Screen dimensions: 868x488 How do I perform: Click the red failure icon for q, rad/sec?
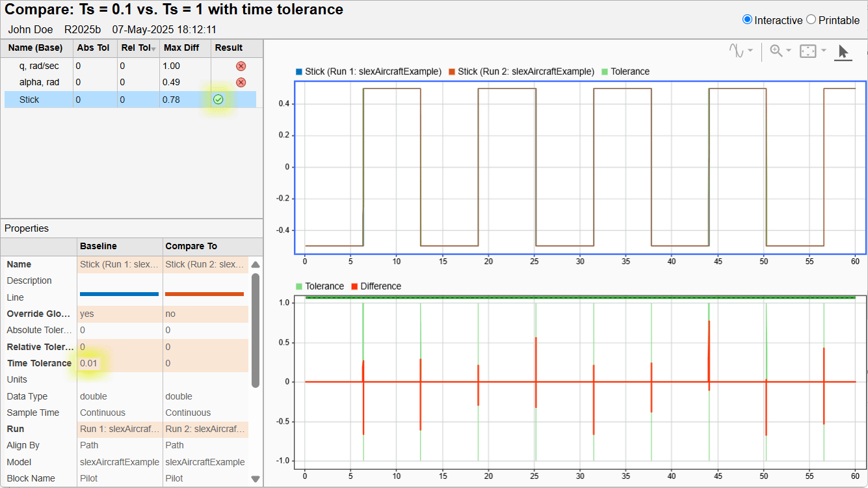(240, 66)
